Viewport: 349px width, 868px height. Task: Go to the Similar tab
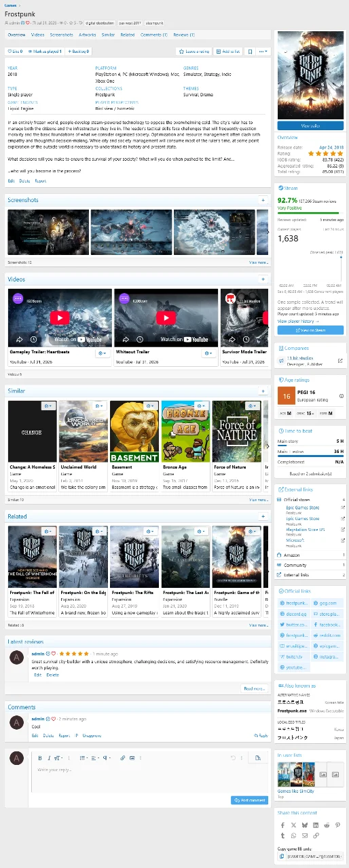(x=108, y=35)
